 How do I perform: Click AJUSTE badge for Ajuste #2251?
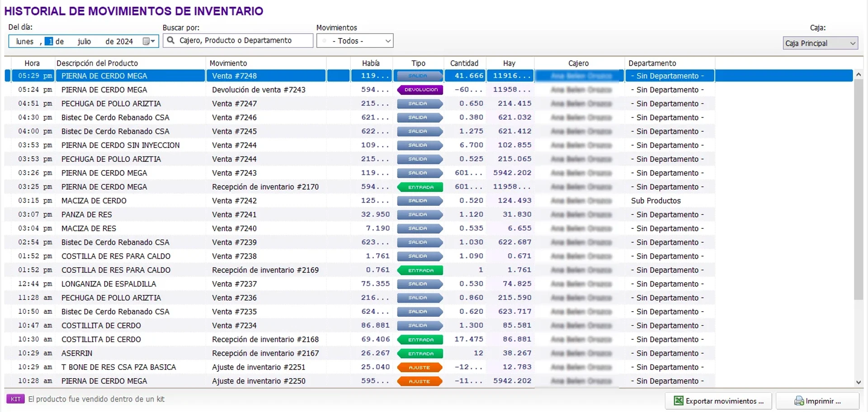(x=419, y=367)
